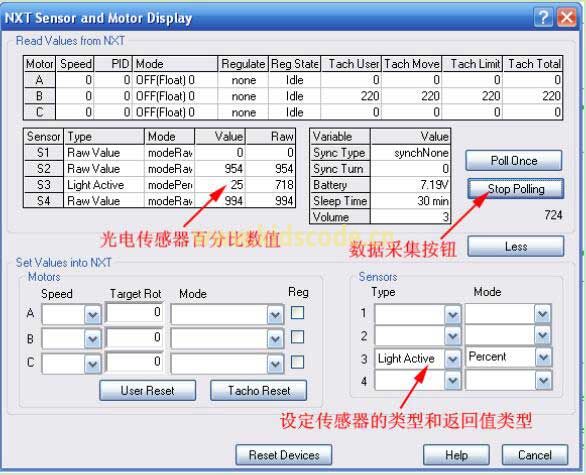Click the Poll Once button
586x475 pixels.
point(513,160)
